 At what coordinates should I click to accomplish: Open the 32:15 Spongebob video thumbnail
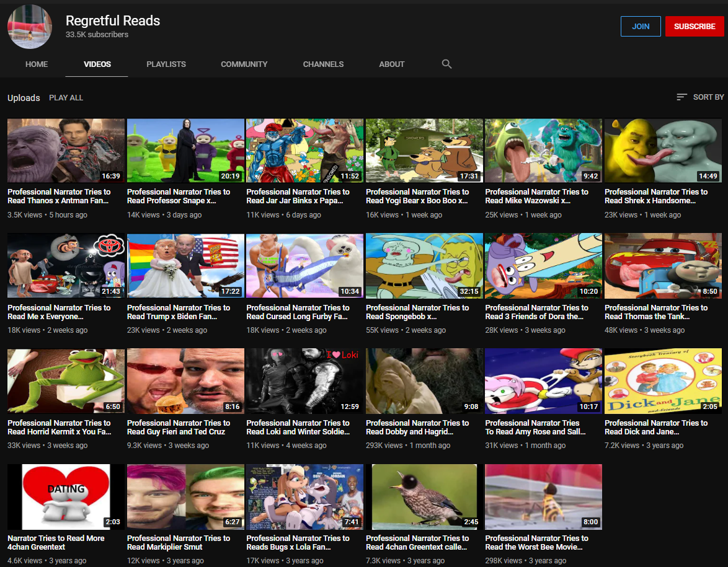[424, 265]
